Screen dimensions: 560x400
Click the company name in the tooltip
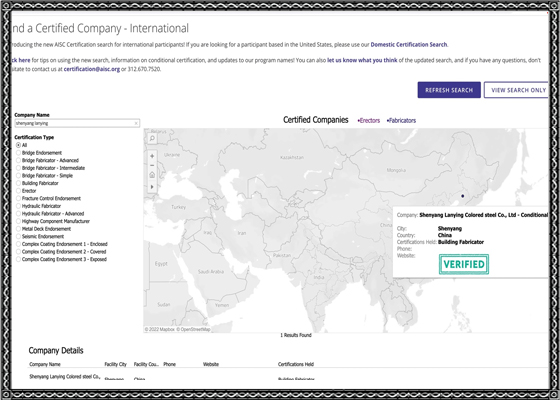coord(484,215)
